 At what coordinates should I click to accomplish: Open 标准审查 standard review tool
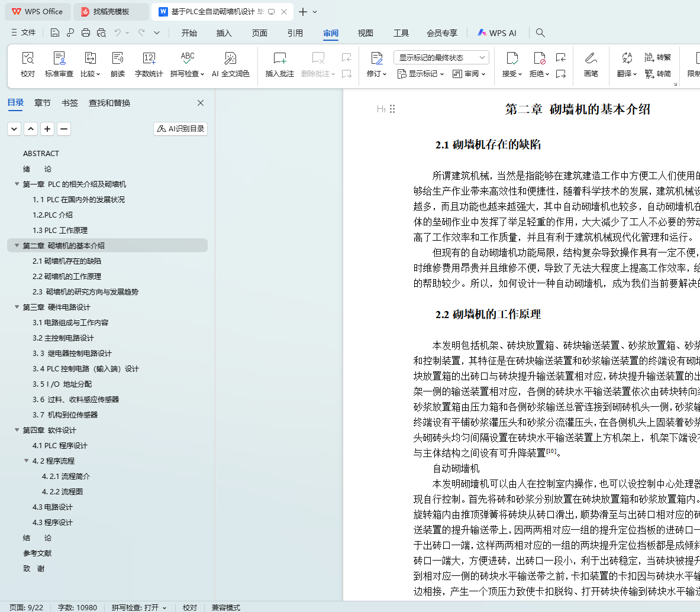[59, 64]
